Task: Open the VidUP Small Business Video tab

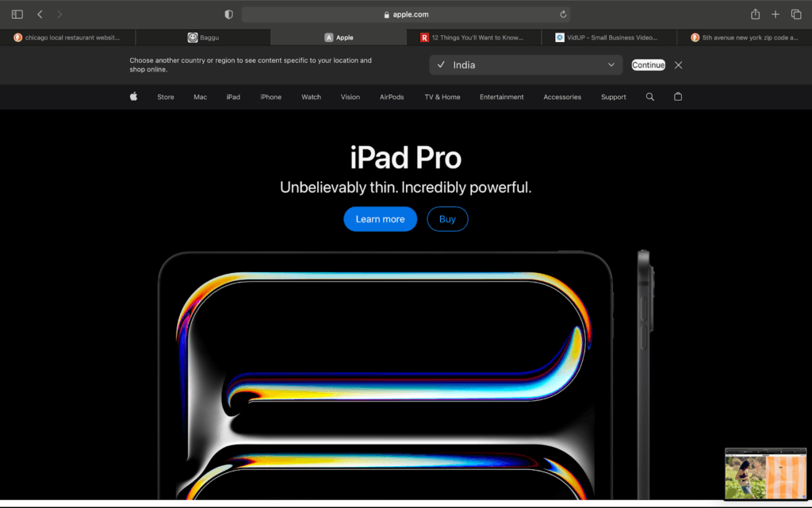Action: point(609,37)
